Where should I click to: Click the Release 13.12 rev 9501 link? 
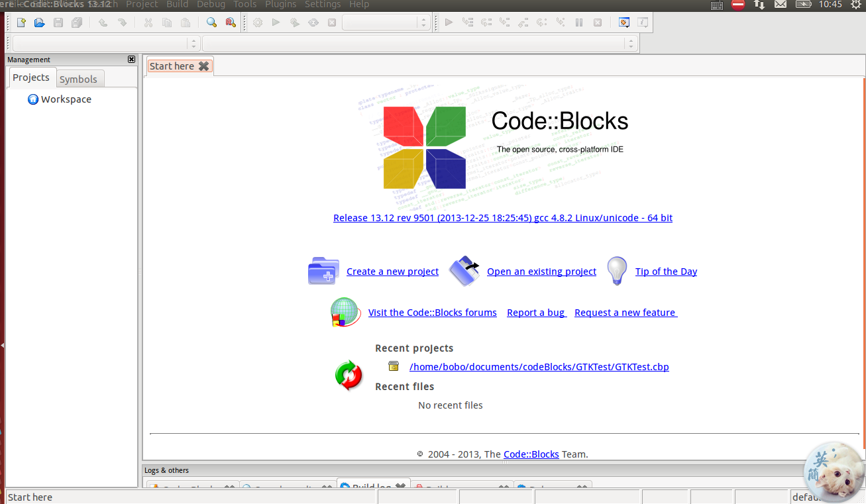click(503, 217)
